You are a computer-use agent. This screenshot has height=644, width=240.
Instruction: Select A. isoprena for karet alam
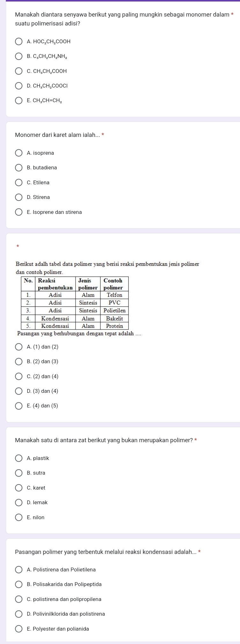point(19,153)
